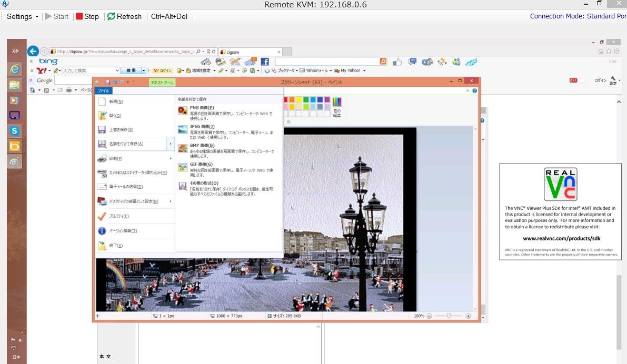Send Ctrl+Alt+Del to remote machine

[x=169, y=16]
